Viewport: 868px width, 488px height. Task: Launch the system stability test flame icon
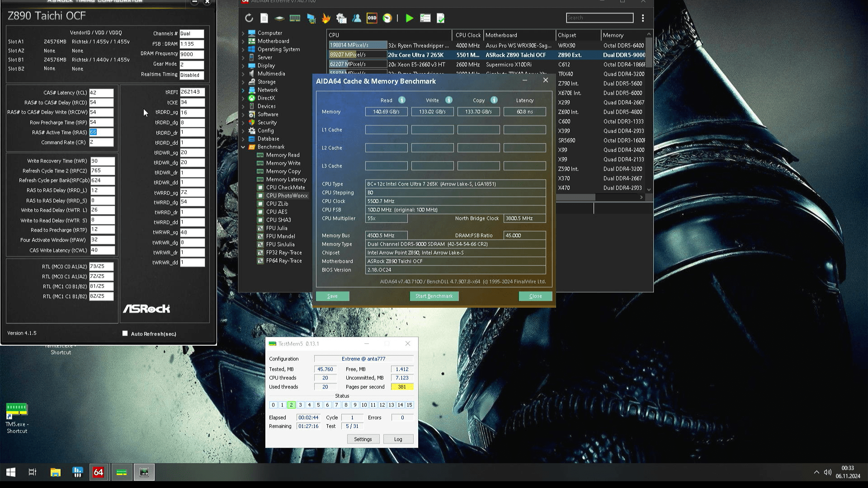(x=326, y=18)
